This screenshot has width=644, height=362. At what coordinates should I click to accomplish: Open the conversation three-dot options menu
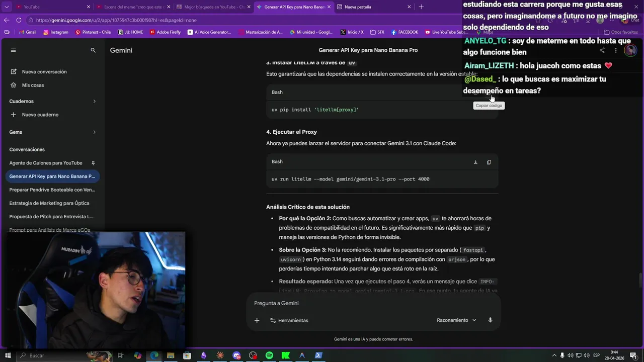(x=615, y=50)
